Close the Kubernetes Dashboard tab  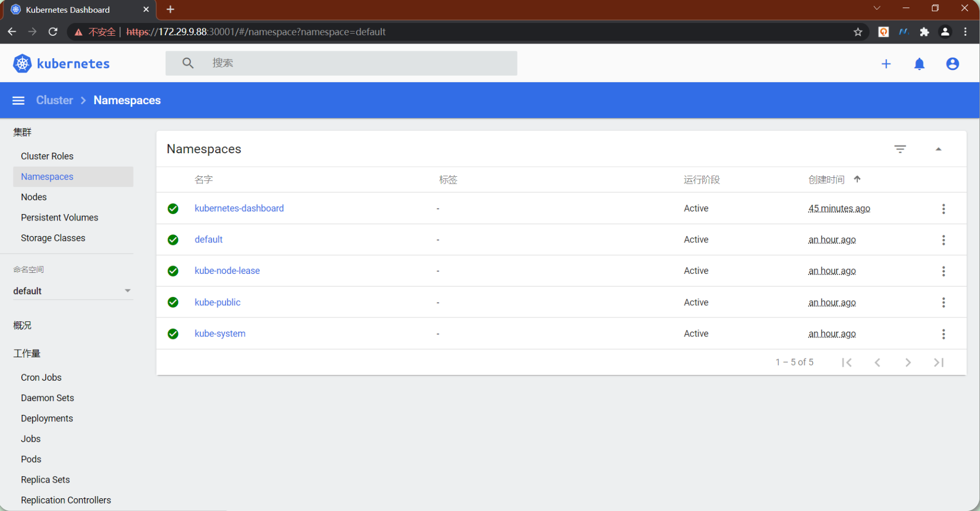coord(146,10)
